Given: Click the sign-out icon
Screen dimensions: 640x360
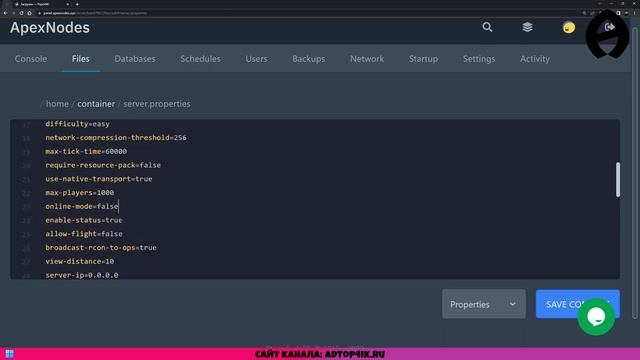Looking at the screenshot, I should point(609,27).
